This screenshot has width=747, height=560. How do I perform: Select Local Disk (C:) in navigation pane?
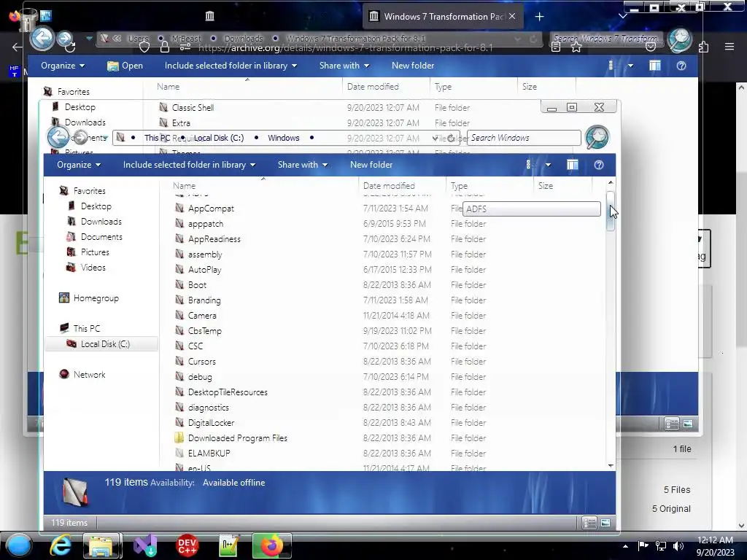tap(101, 344)
